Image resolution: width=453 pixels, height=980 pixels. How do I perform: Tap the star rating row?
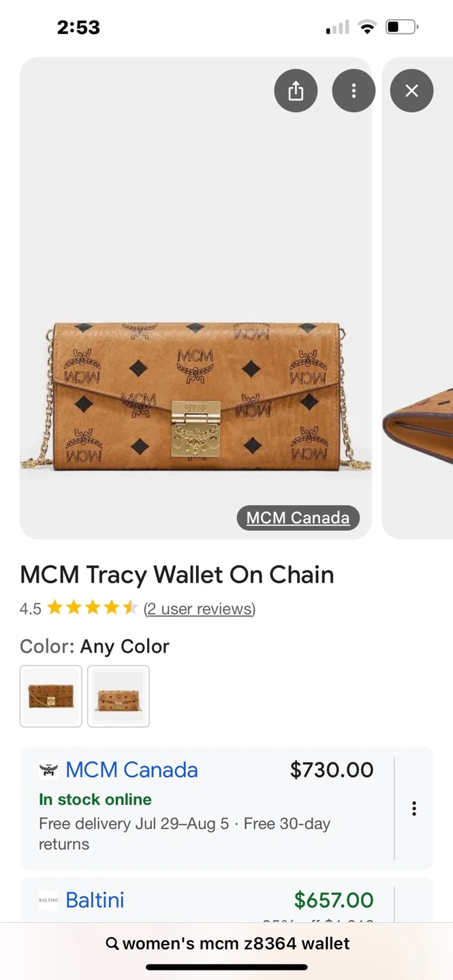click(93, 608)
